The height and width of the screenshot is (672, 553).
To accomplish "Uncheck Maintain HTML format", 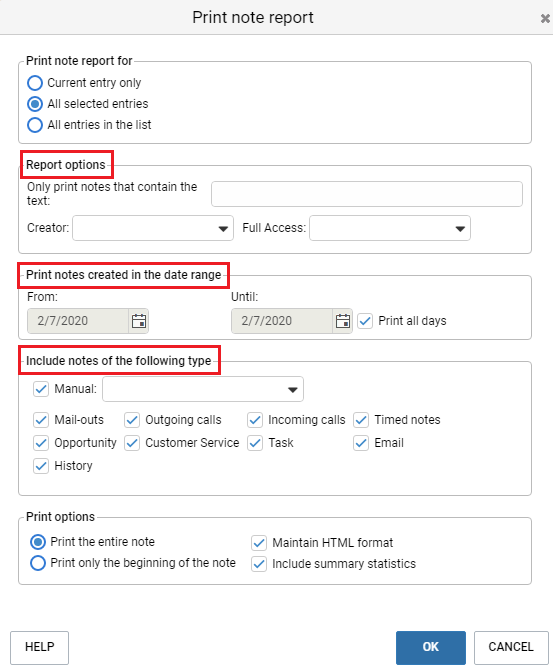I will [259, 543].
